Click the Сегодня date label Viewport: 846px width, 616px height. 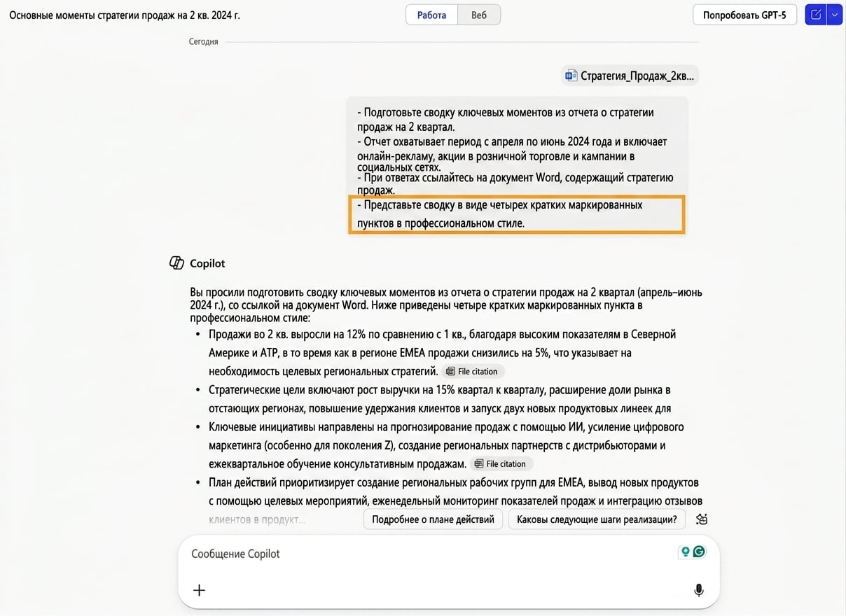[203, 42]
